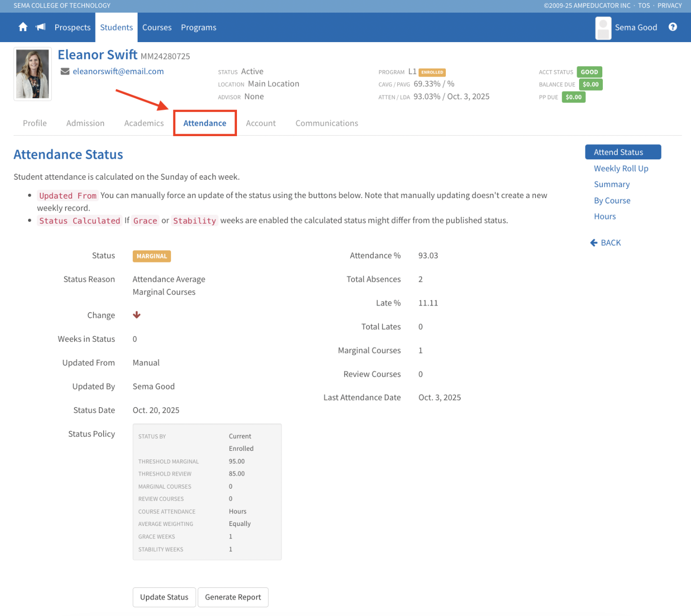The width and height of the screenshot is (691, 616).
Task: Open the Weekly Roll Up link
Action: click(621, 169)
